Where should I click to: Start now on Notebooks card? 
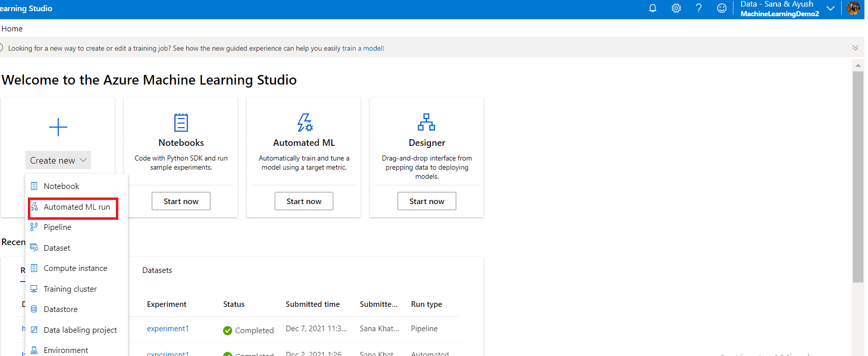point(181,201)
